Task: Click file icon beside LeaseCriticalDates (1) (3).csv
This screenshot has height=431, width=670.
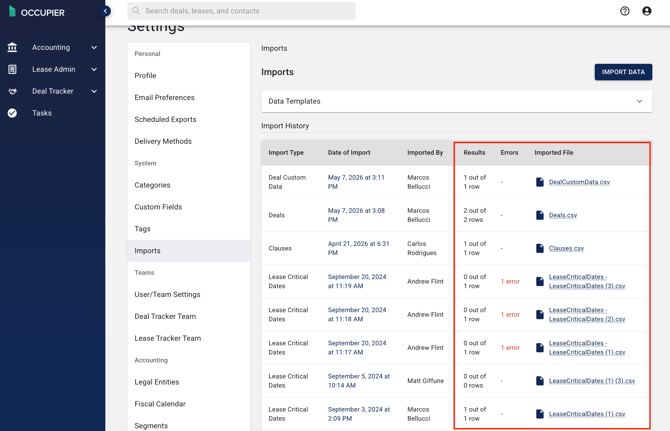Action: coord(540,381)
